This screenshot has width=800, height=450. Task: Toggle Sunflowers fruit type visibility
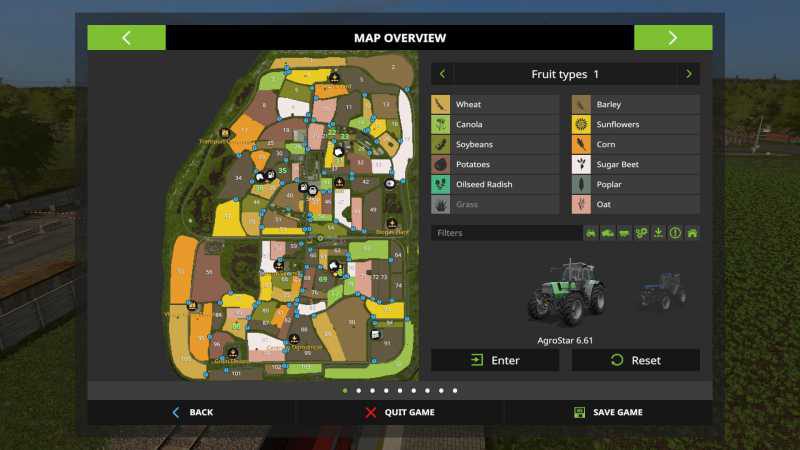point(636,124)
